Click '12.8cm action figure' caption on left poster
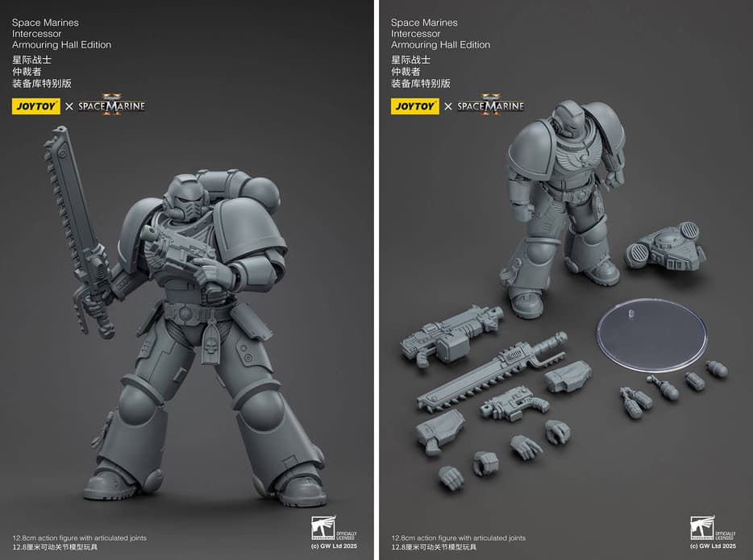Screen dimensions: 753x560 click(79, 538)
